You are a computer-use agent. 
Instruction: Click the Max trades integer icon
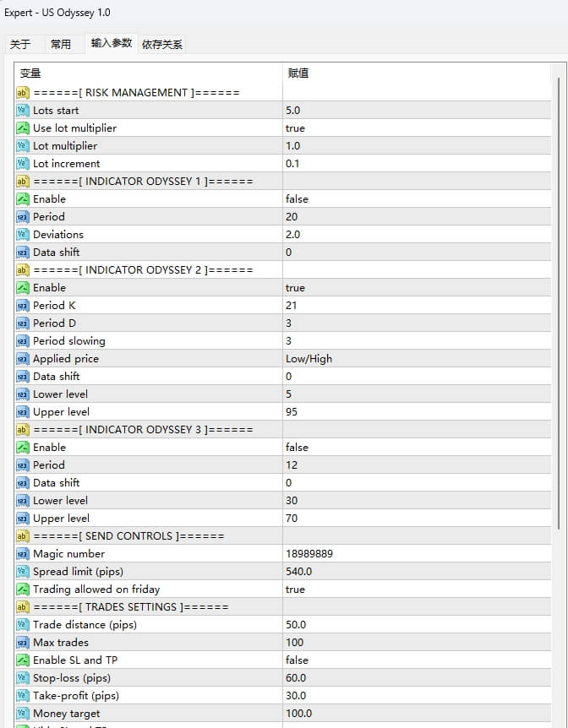point(23,642)
